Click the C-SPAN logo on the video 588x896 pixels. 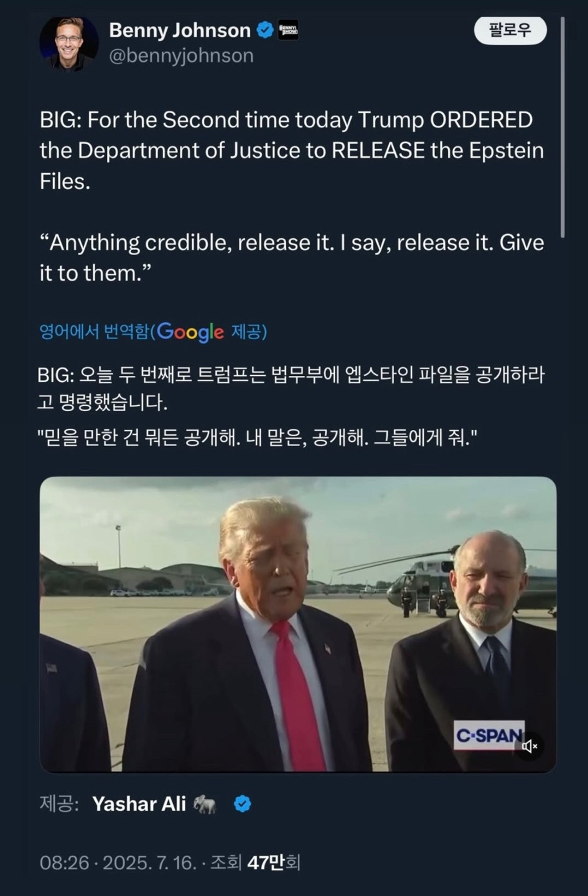tap(488, 735)
